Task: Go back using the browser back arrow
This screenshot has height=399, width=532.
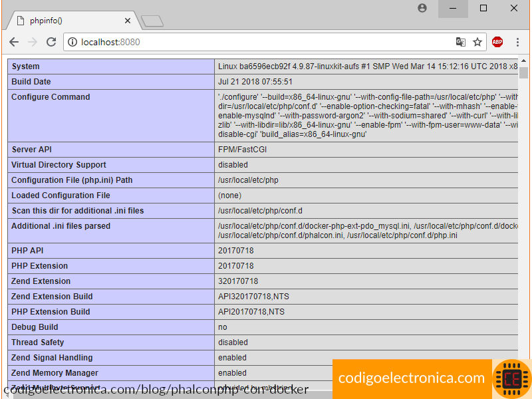Action: coord(14,42)
